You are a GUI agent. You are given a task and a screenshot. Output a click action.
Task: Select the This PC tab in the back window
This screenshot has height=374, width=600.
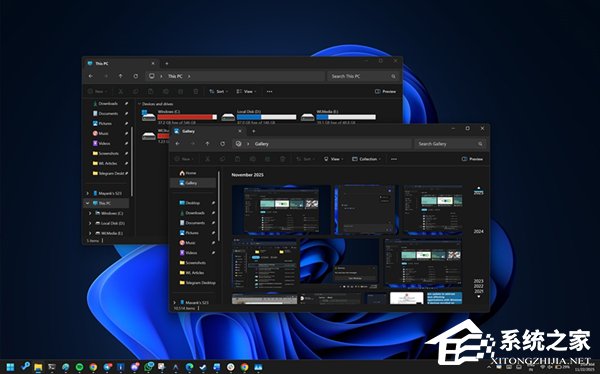[121, 64]
